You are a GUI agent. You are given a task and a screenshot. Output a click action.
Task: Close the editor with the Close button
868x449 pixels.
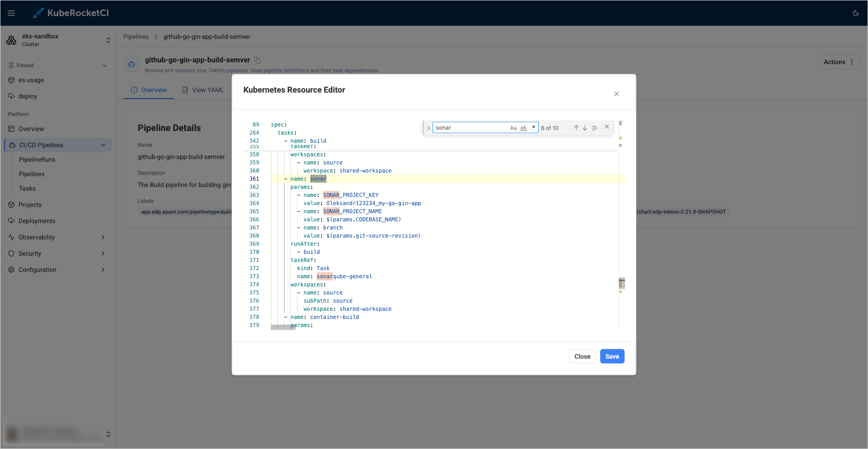582,356
